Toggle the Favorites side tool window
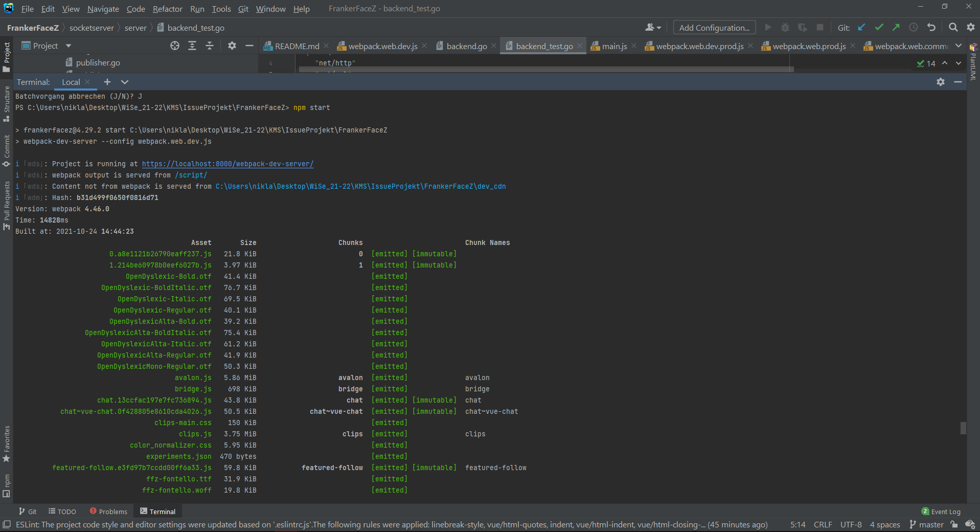 tap(7, 444)
